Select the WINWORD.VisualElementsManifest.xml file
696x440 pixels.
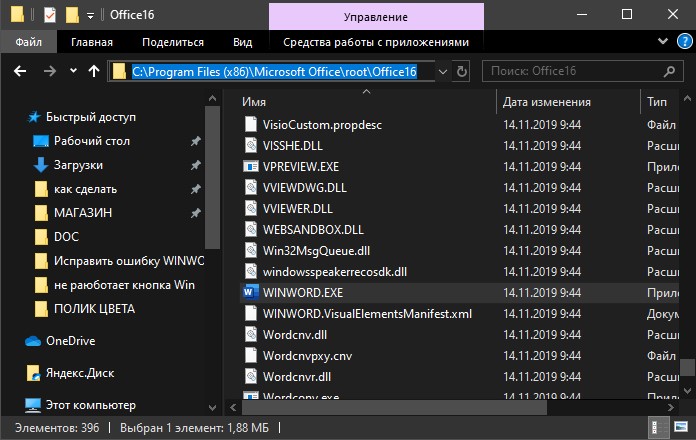pos(367,314)
